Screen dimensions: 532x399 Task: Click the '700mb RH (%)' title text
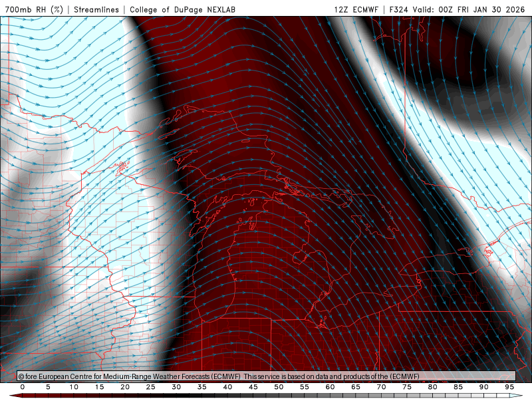pos(34,9)
